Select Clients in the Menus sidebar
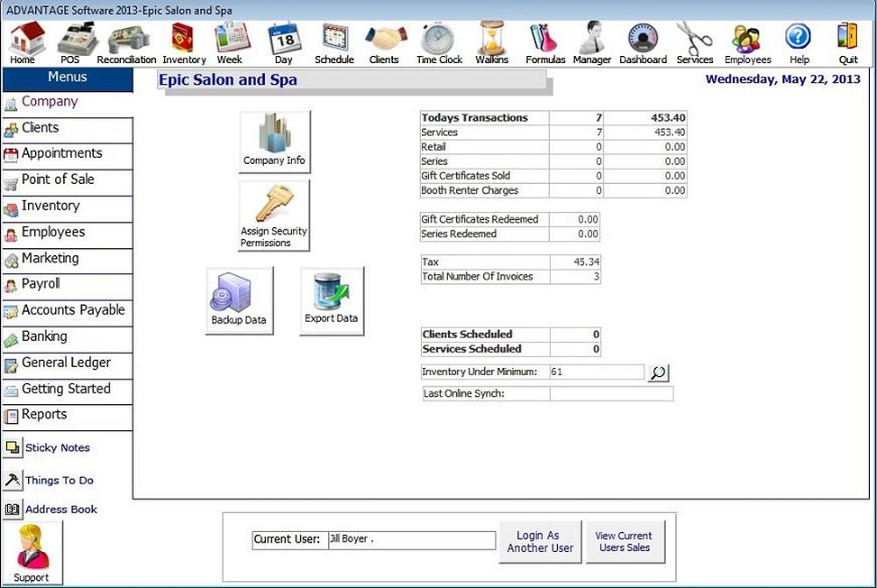 pyautogui.click(x=68, y=129)
